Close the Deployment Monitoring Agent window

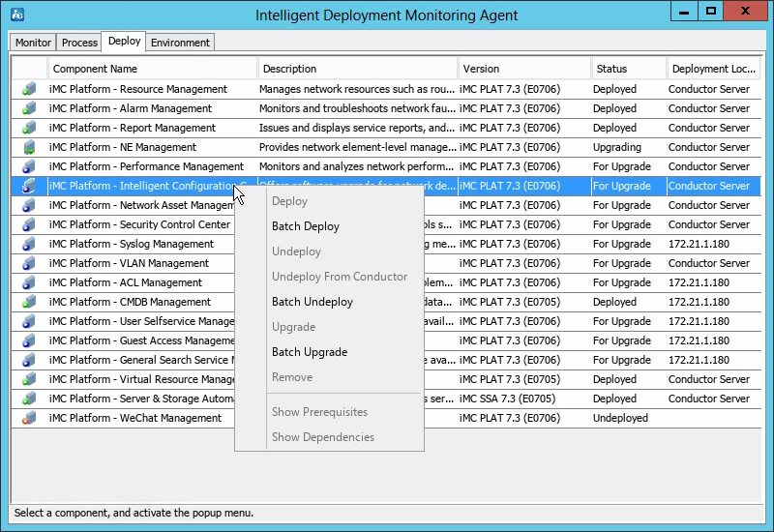745,11
